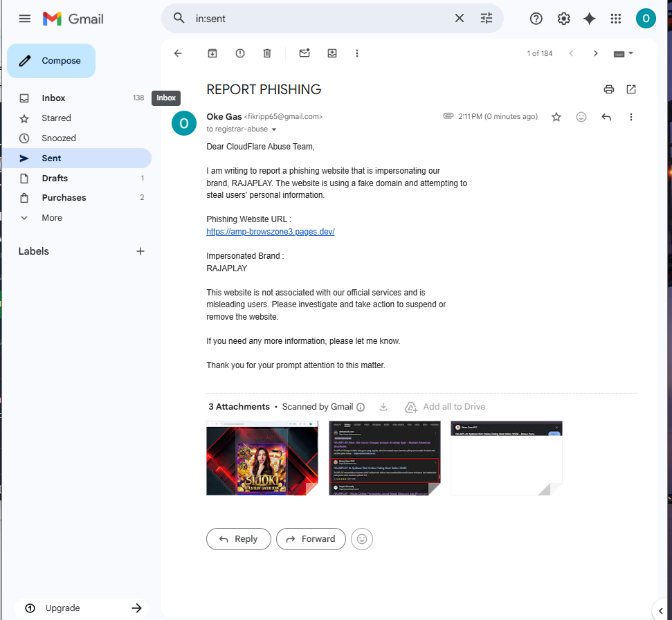Screen dimensions: 672x620
Task: Open the main menu hamburger icon
Action: pos(25,19)
